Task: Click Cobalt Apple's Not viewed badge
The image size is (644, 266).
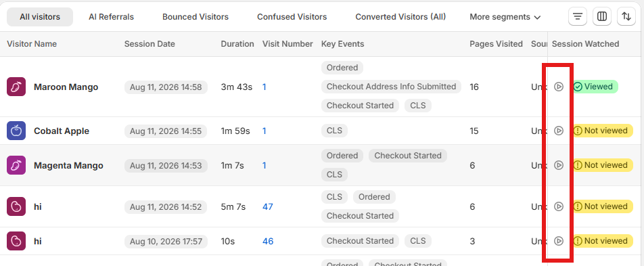Action: [603, 131]
